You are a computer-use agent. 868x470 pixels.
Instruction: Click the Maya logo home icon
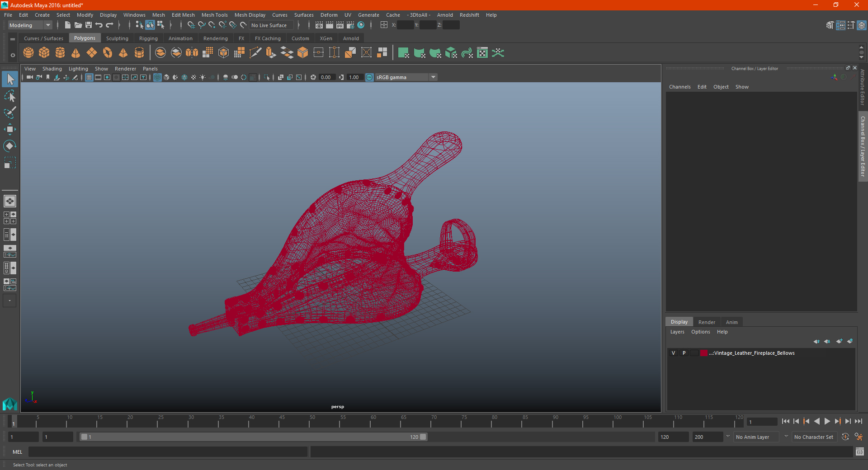click(9, 403)
